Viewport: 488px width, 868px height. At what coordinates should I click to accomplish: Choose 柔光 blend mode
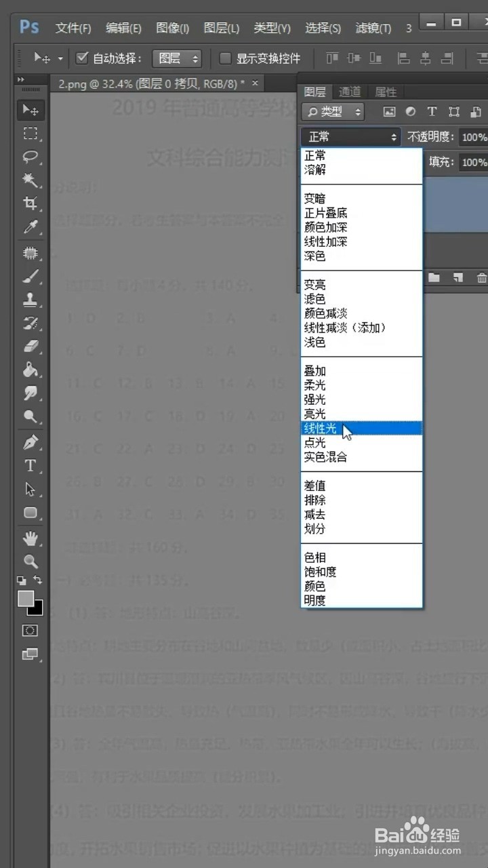(362, 385)
